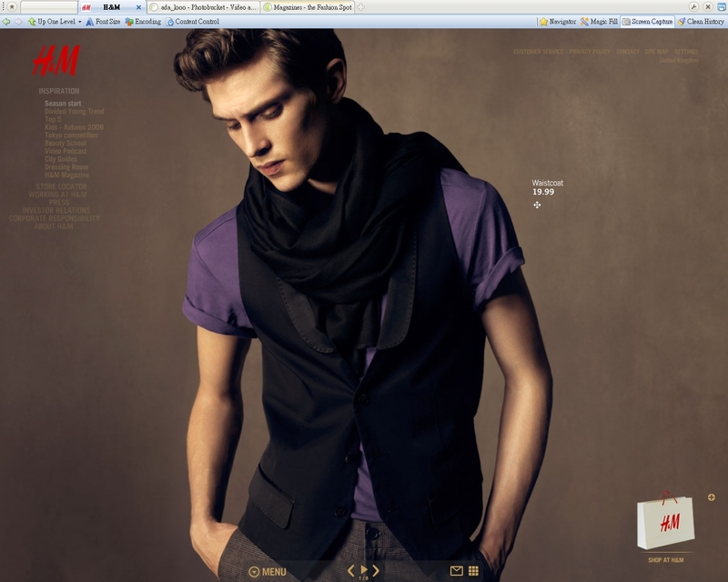Switch to the Magazines Fashion Spot tab
The height and width of the screenshot is (582, 728).
point(308,7)
